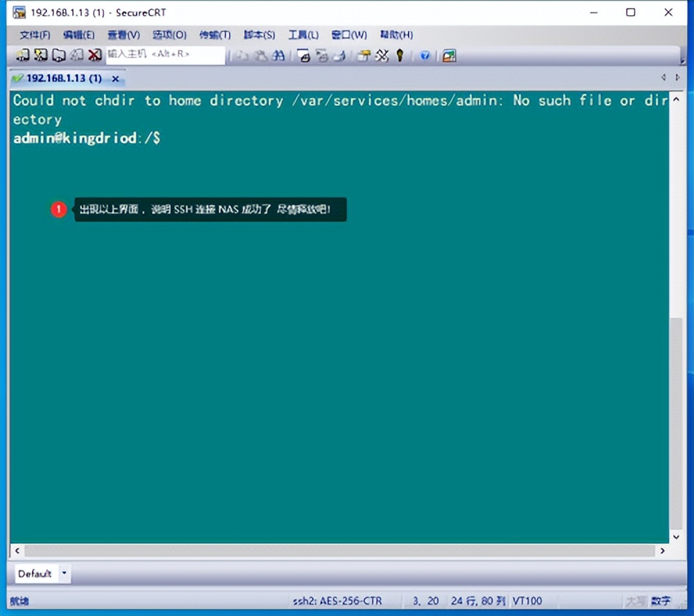Viewport: 694px width, 616px height.
Task: Click the horizontal scrollbar track
Action: pos(339,551)
